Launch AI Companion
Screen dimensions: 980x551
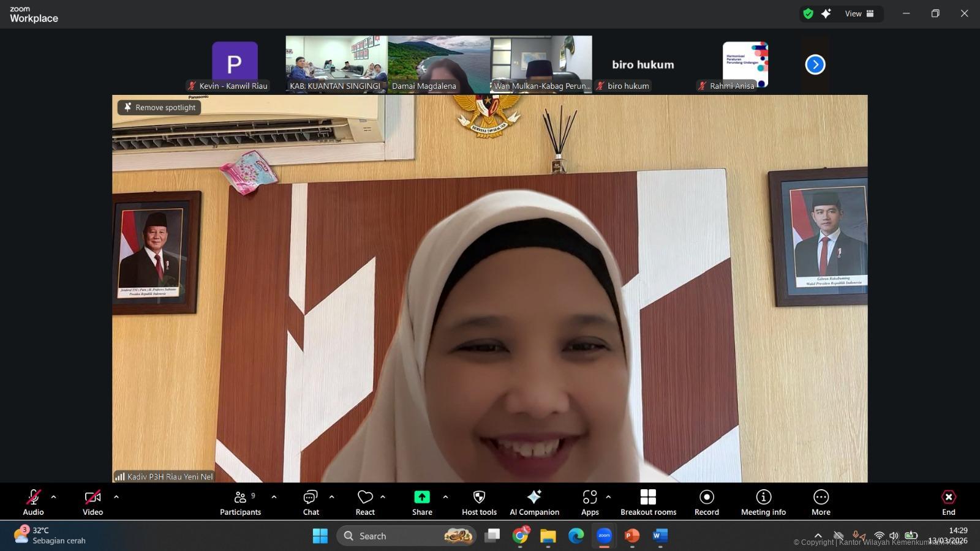pyautogui.click(x=534, y=502)
